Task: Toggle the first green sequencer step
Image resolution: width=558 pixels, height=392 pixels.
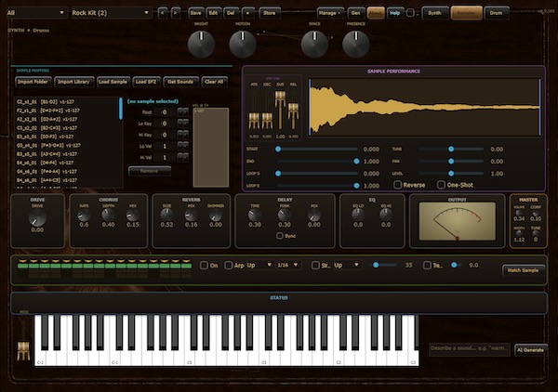Action: (22, 264)
